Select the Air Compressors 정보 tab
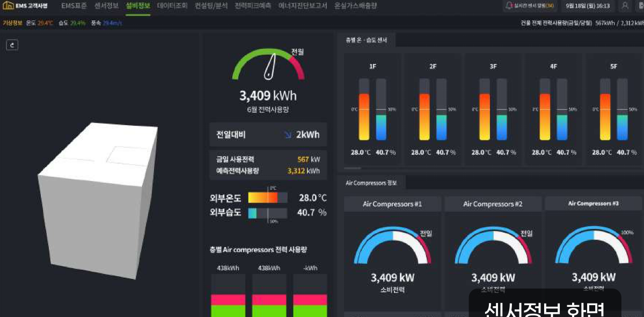Viewport: 644px width, 317px height. point(371,183)
